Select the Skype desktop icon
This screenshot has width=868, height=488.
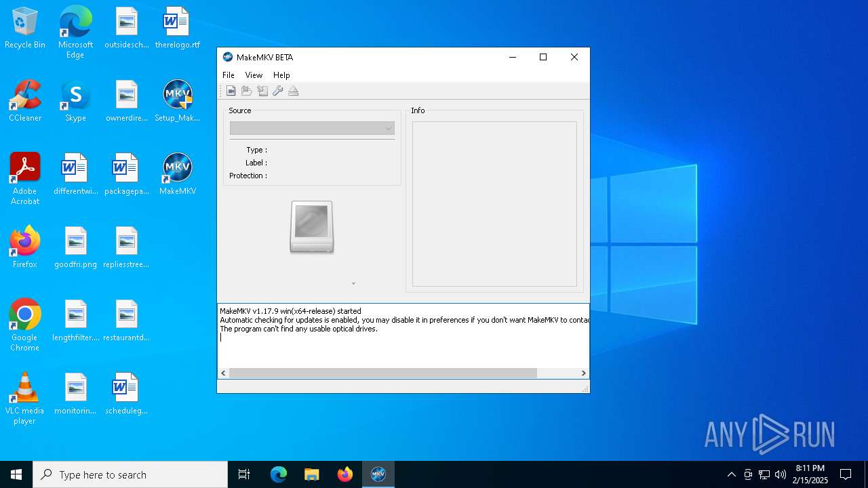[x=75, y=101]
